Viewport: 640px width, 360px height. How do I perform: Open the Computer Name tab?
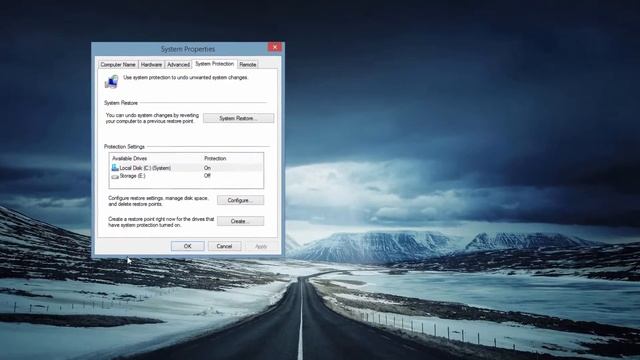point(118,64)
